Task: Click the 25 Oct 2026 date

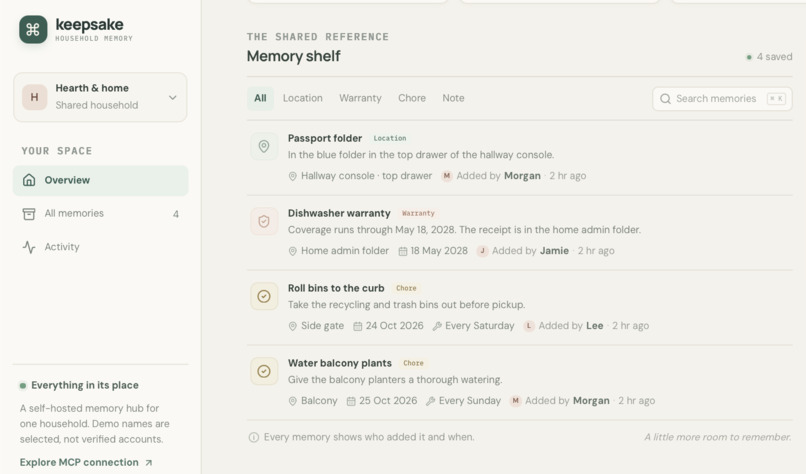Action: pyautogui.click(x=388, y=401)
